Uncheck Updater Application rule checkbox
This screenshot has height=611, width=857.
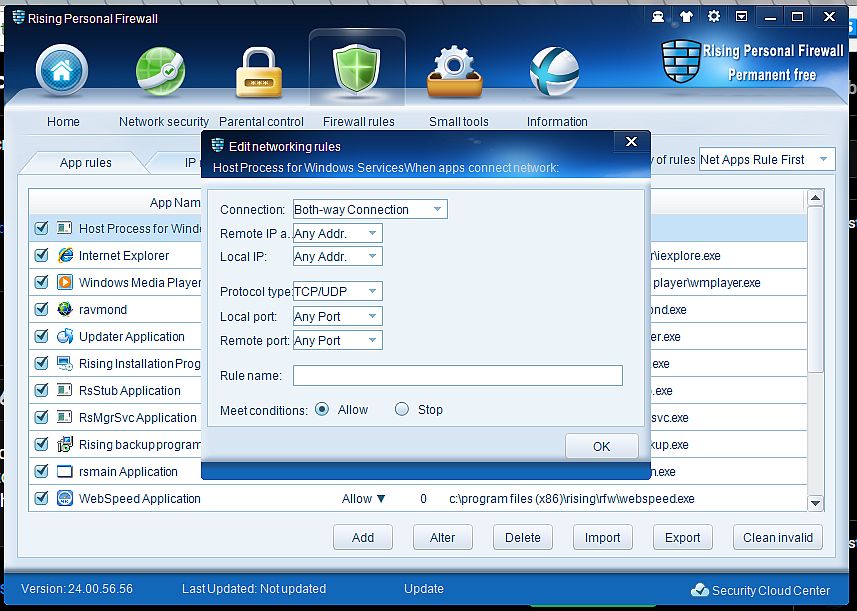coord(42,336)
